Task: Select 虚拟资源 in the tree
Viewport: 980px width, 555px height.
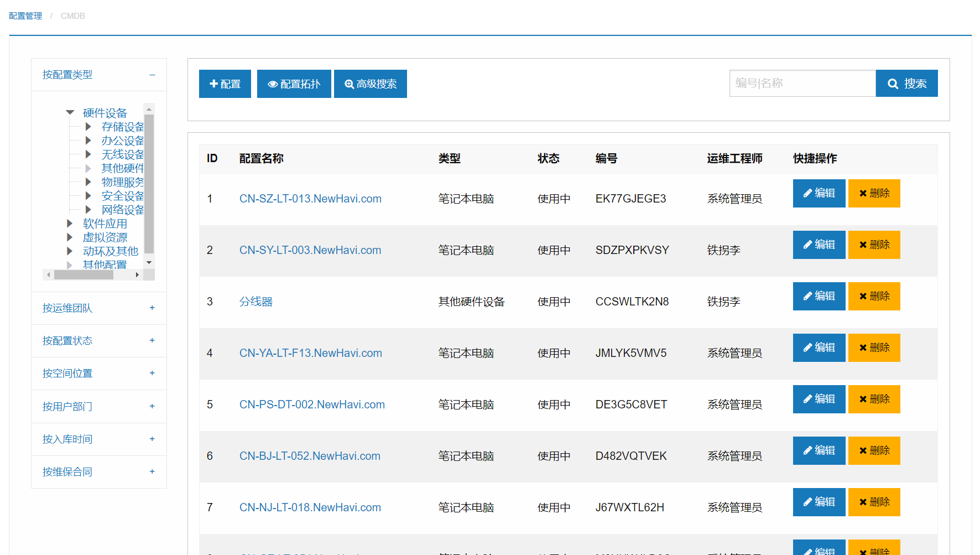Action: (105, 237)
